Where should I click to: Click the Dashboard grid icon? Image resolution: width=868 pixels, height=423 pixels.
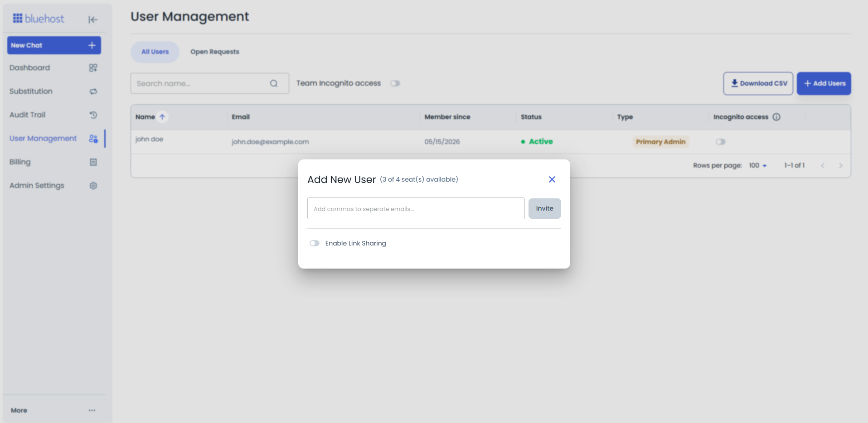pyautogui.click(x=93, y=68)
